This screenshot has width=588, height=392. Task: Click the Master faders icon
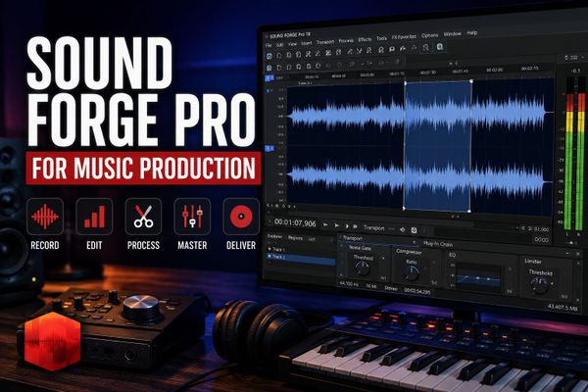(x=192, y=217)
